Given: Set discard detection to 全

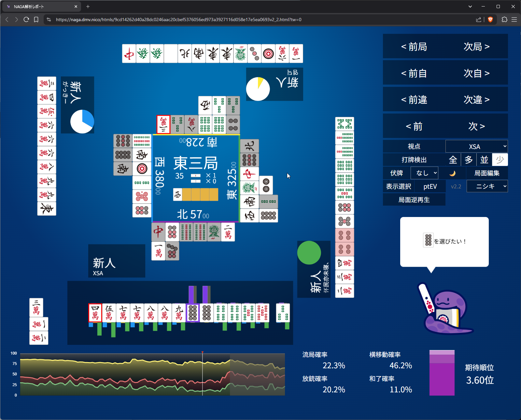Looking at the screenshot, I should click(453, 160).
